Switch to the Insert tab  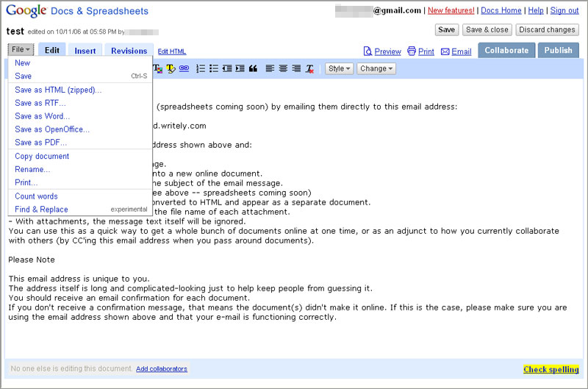[85, 51]
